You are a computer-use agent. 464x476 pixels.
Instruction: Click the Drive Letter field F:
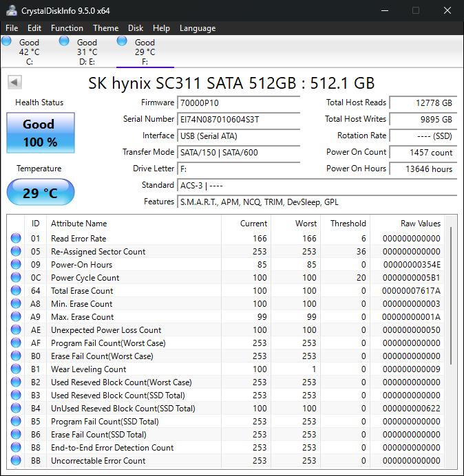click(x=238, y=169)
